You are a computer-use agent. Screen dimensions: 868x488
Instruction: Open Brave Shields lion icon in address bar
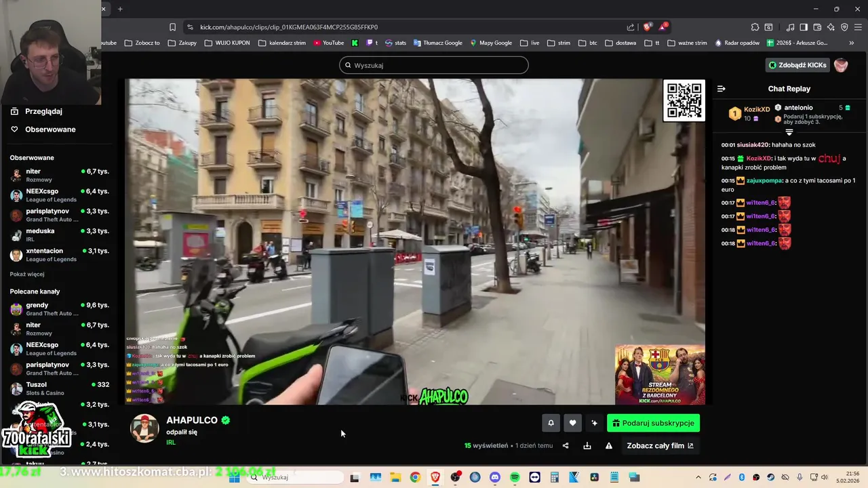tap(648, 27)
